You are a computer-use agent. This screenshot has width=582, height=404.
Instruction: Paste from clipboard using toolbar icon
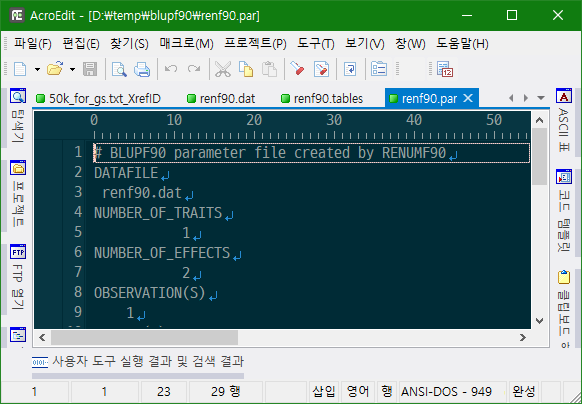pos(269,69)
